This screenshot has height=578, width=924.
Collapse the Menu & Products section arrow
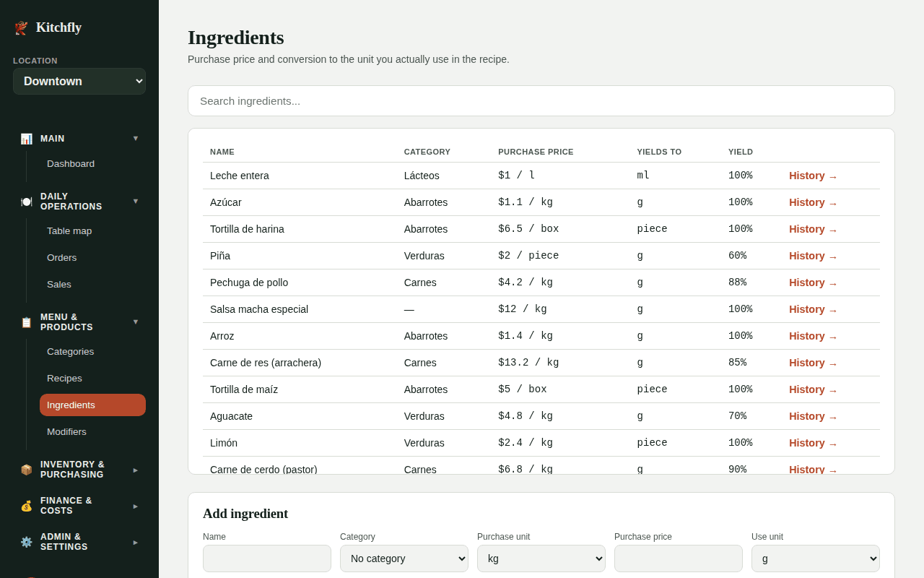coord(136,322)
